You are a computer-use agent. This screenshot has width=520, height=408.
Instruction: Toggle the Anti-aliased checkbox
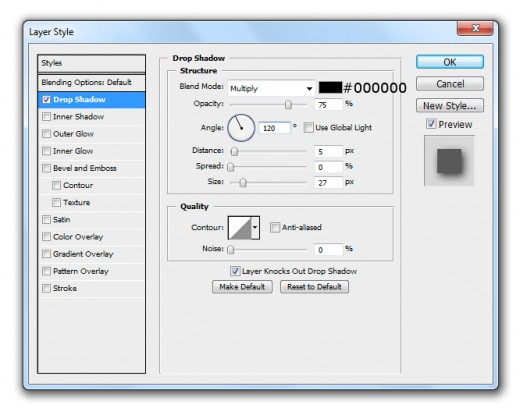pyautogui.click(x=275, y=228)
